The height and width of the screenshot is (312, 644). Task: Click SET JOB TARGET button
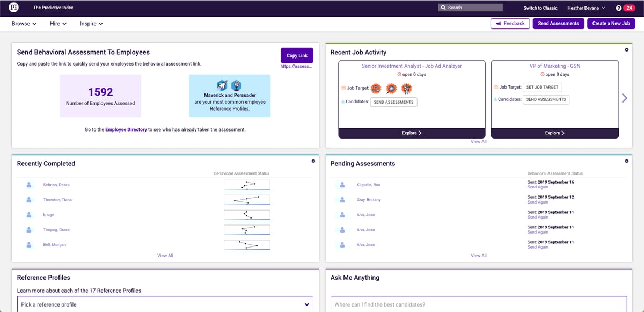(x=542, y=87)
